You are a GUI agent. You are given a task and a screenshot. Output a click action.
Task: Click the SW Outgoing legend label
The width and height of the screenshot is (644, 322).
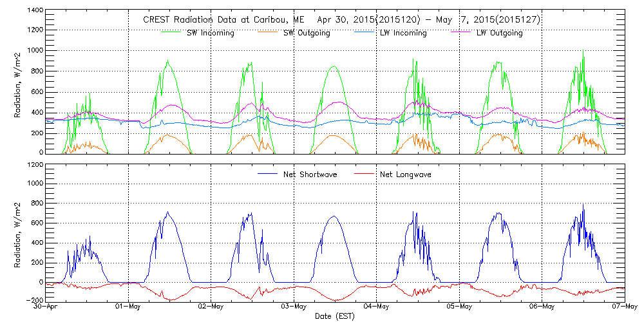pyautogui.click(x=307, y=33)
